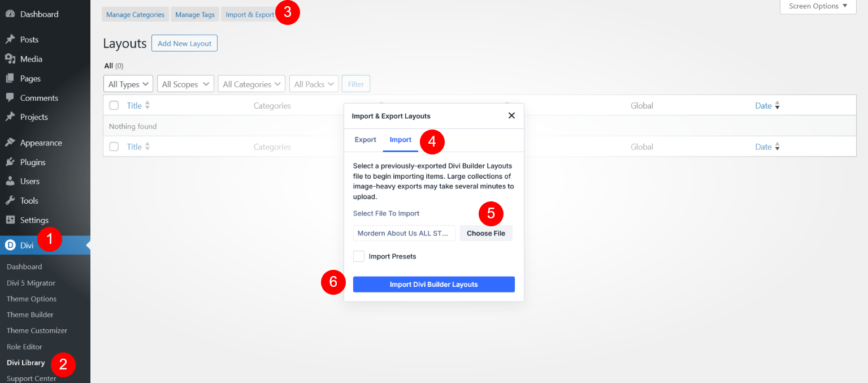The width and height of the screenshot is (868, 383).
Task: Click the Media library icon
Action: pos(10,59)
